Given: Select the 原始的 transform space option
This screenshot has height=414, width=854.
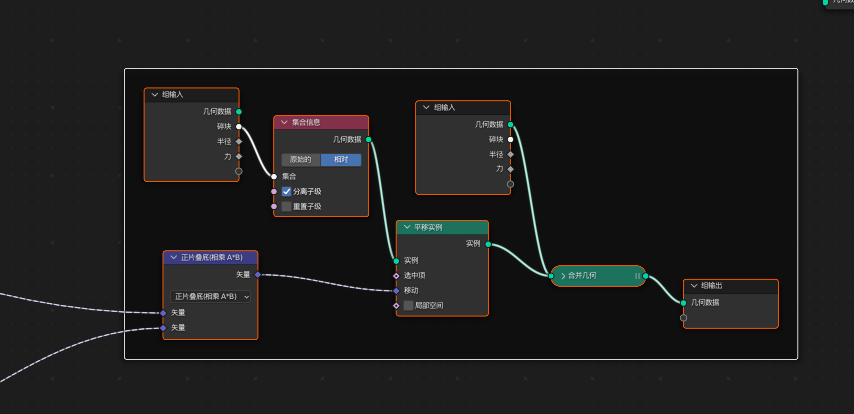Looking at the screenshot, I should click(x=301, y=160).
